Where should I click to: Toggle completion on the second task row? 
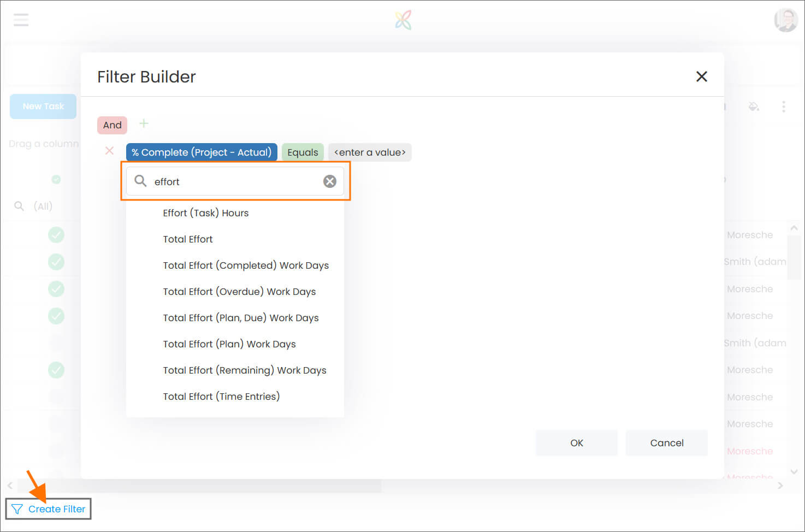pyautogui.click(x=56, y=262)
